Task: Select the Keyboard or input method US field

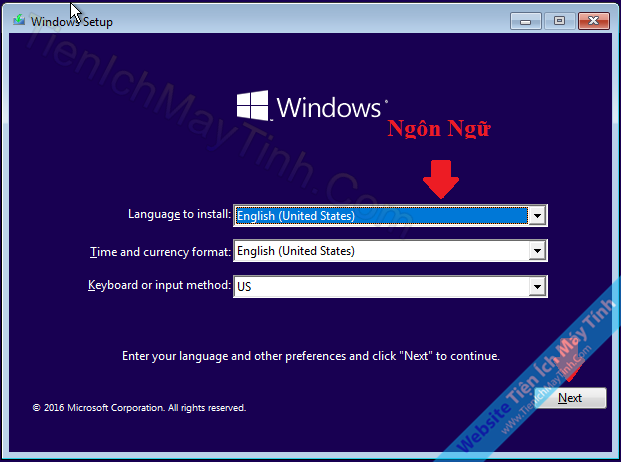Action: [x=390, y=286]
